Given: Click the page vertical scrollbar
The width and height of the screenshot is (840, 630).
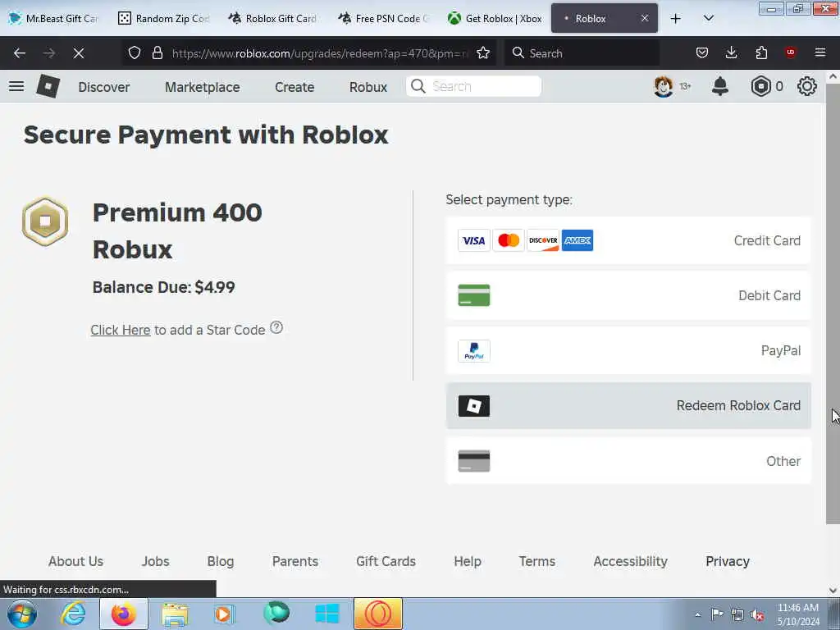Looking at the screenshot, I should coord(833,304).
